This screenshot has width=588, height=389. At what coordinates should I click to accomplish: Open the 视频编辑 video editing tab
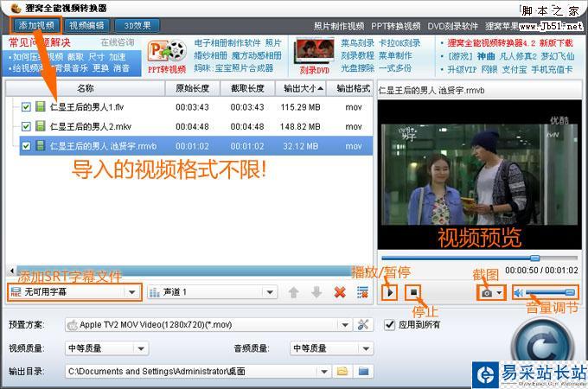86,25
